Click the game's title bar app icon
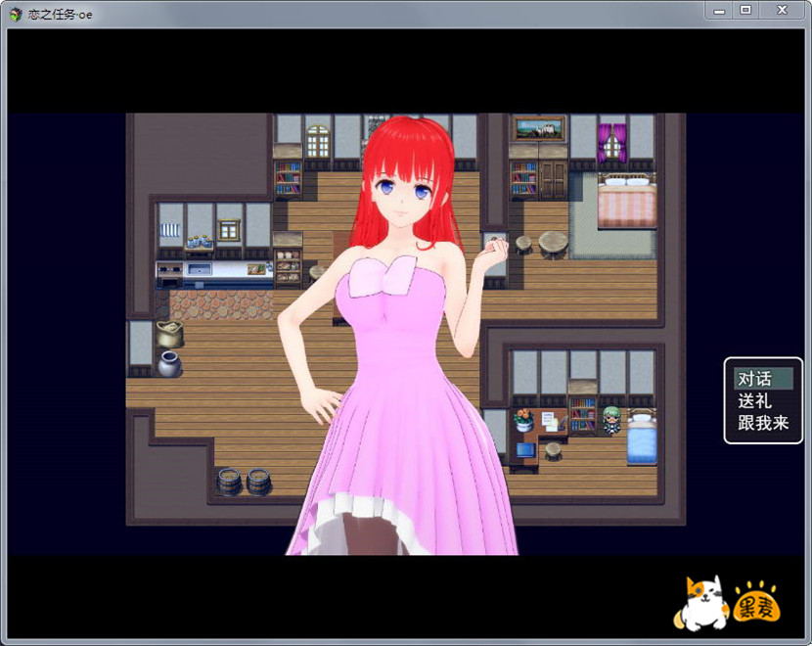The height and width of the screenshot is (646, 812). click(x=15, y=14)
